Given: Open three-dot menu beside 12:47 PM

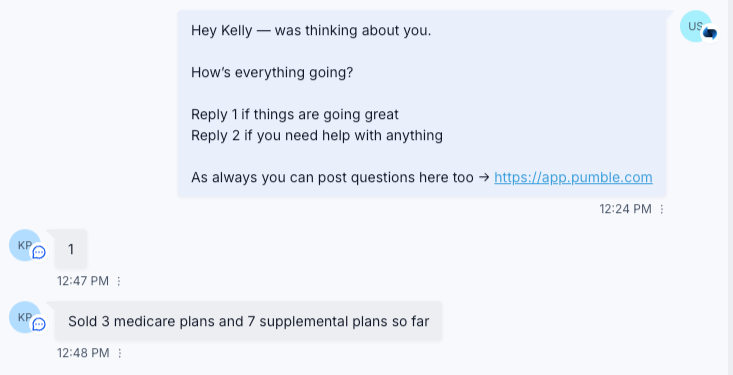Looking at the screenshot, I should [x=119, y=281].
